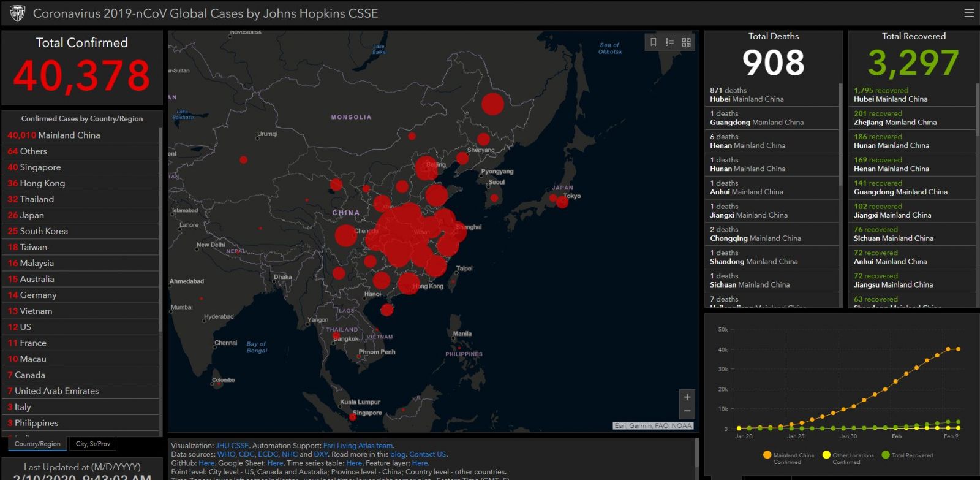Screen dimensions: 980x480
Task: Click the Hong Kong case circle on map
Action: pyautogui.click(x=409, y=283)
